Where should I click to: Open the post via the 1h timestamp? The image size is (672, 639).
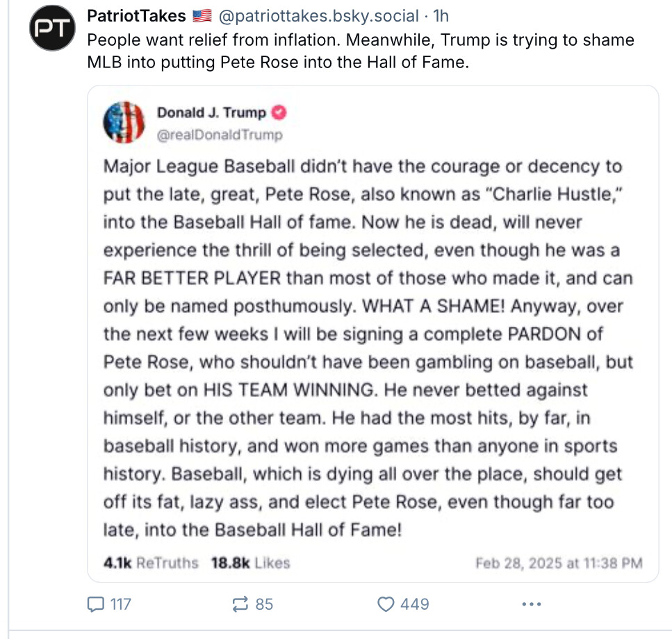coord(441,16)
